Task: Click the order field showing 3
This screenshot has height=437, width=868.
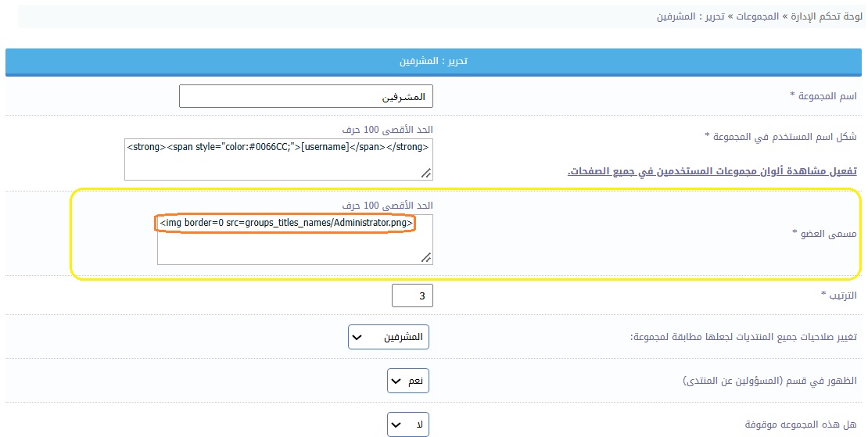Action: (x=412, y=296)
